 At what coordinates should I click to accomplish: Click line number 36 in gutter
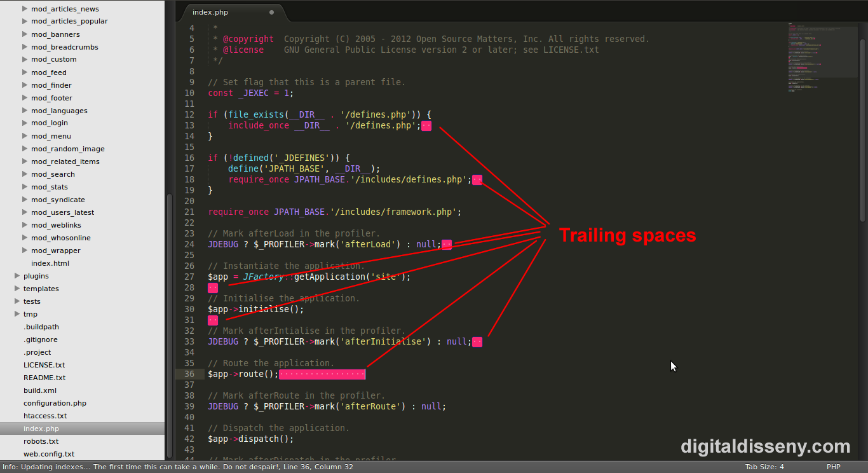[x=189, y=374]
